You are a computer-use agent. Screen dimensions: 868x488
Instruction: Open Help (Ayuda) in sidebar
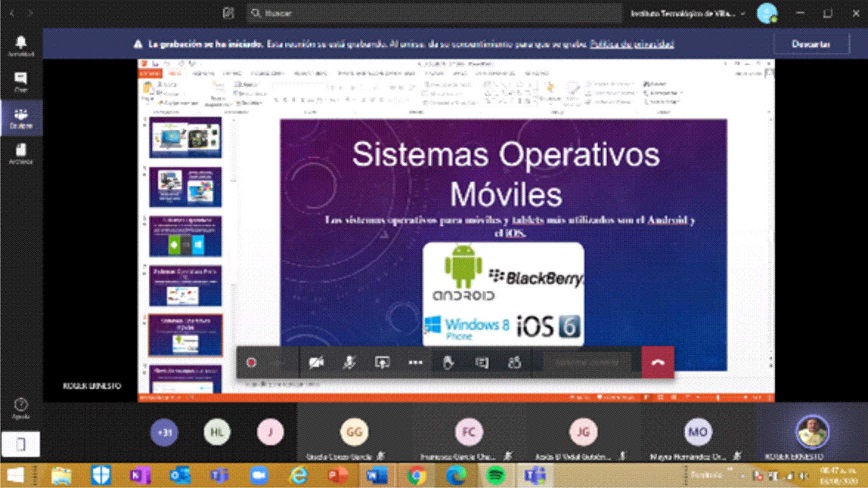click(21, 408)
